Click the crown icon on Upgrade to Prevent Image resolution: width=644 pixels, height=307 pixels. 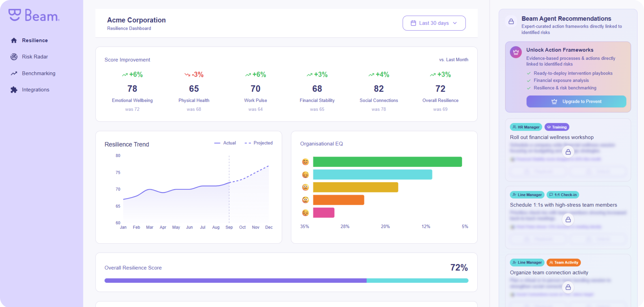point(554,101)
